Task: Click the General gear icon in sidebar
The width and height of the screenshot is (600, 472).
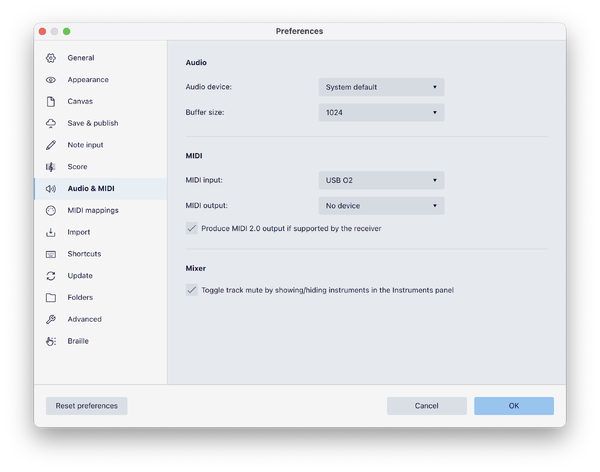Action: (51, 58)
